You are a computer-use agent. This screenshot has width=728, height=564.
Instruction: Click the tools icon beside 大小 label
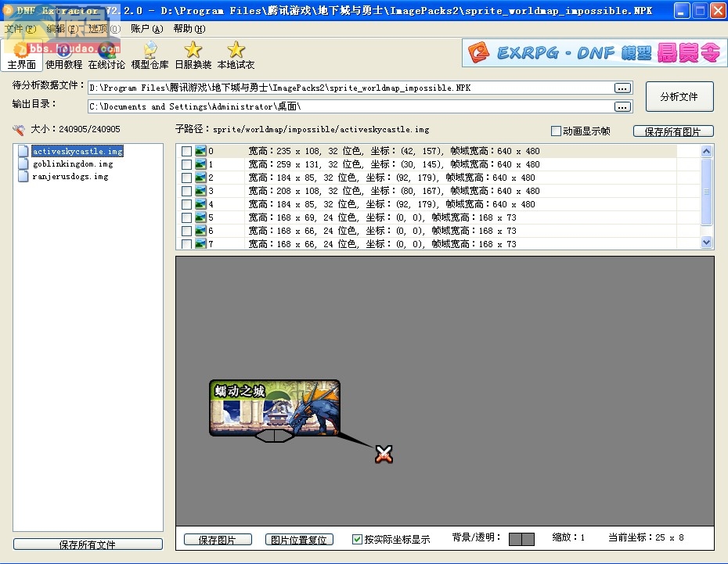[x=19, y=129]
